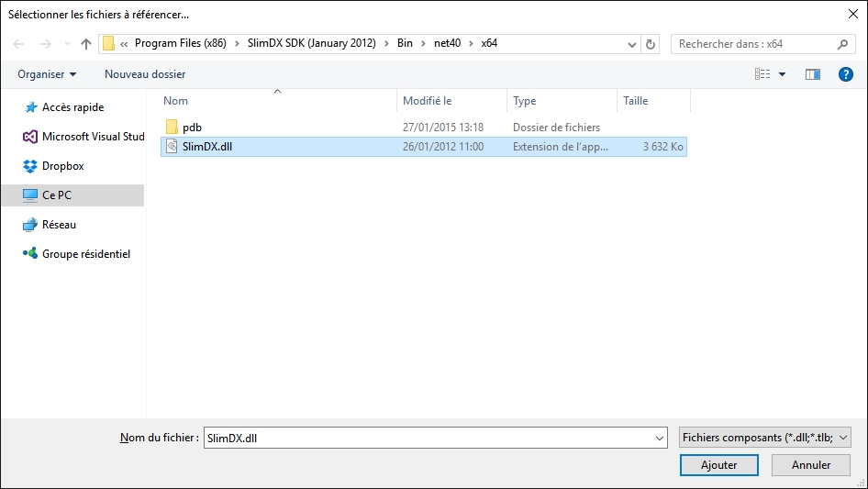Click the 3 632 Ko size cell

662,147
